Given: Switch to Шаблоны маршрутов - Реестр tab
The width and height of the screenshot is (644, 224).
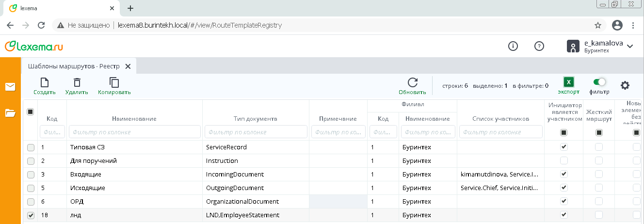Looking at the screenshot, I should (x=74, y=66).
